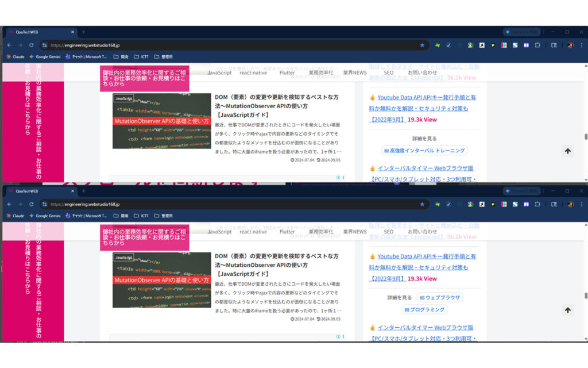Open the green extension icon in the lower window
The image size is (588, 368).
pos(438,204)
